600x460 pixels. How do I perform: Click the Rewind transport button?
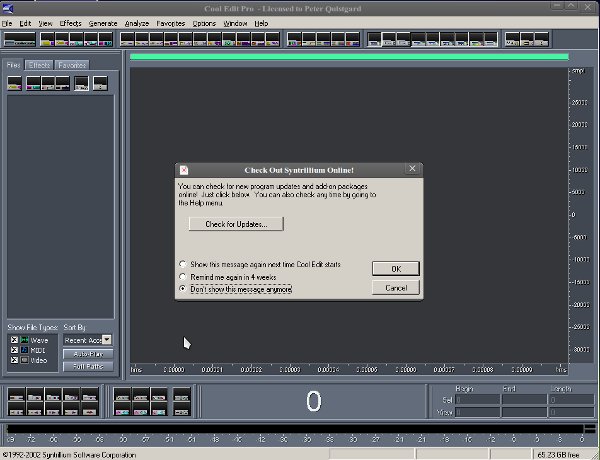coord(34,409)
